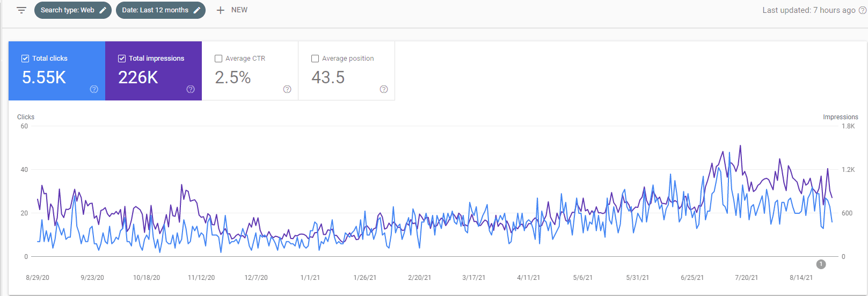Click the 8/14/21 date label
The image size is (868, 296).
pyautogui.click(x=801, y=278)
